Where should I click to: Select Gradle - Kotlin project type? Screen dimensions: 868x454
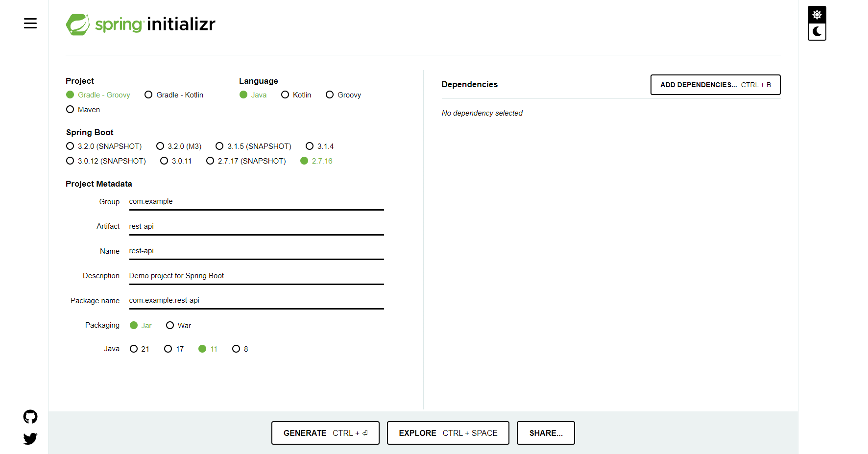pyautogui.click(x=174, y=95)
